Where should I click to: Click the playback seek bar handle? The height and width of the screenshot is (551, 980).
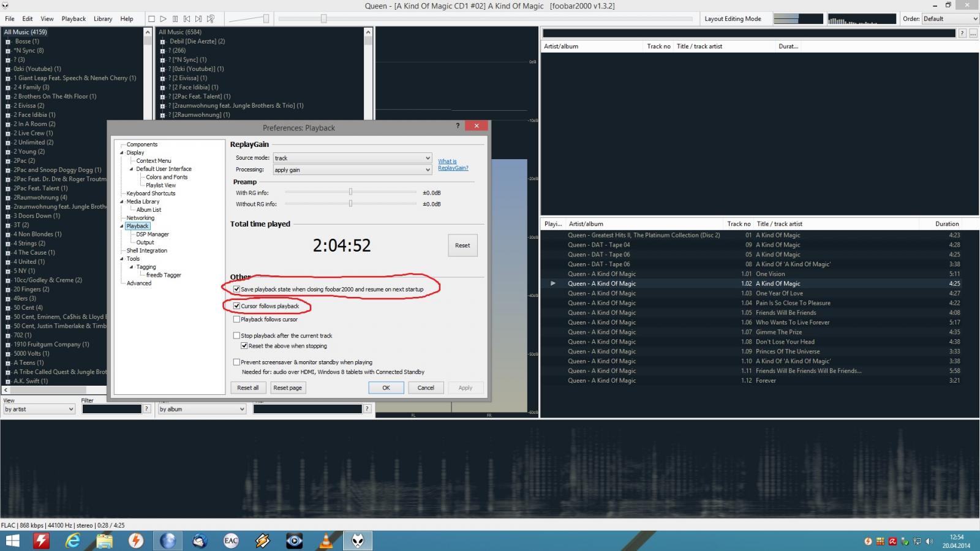323,19
